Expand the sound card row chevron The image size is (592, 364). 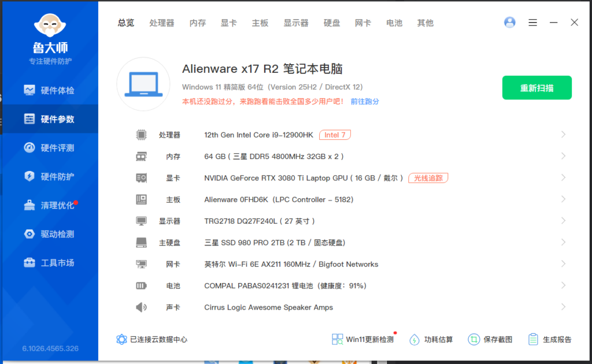(563, 307)
